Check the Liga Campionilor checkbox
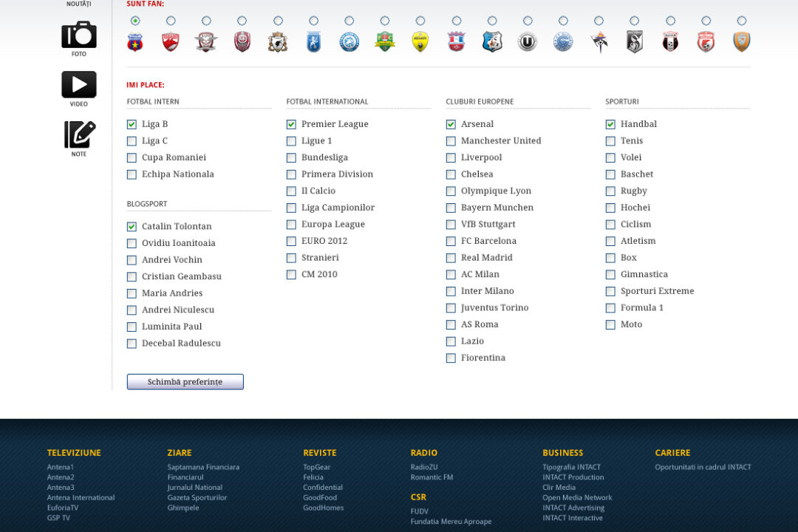Viewport: 798px width, 532px height. 291,208
